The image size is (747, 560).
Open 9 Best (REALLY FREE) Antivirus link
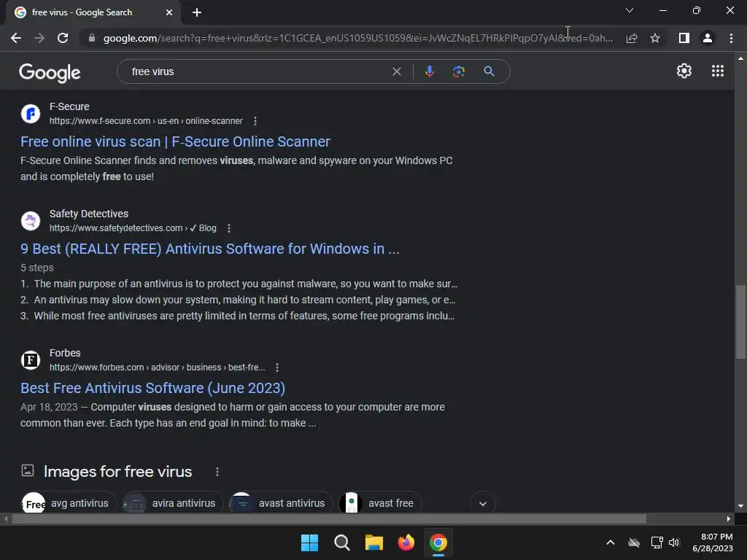(209, 249)
